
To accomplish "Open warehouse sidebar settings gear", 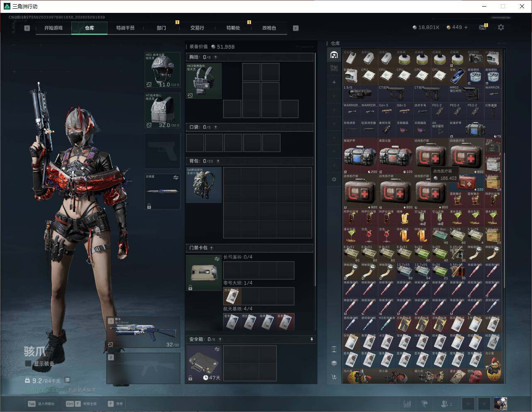I will [x=334, y=179].
